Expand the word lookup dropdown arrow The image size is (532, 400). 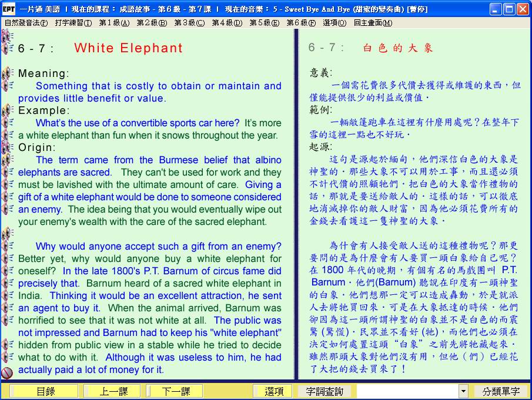[x=463, y=391]
